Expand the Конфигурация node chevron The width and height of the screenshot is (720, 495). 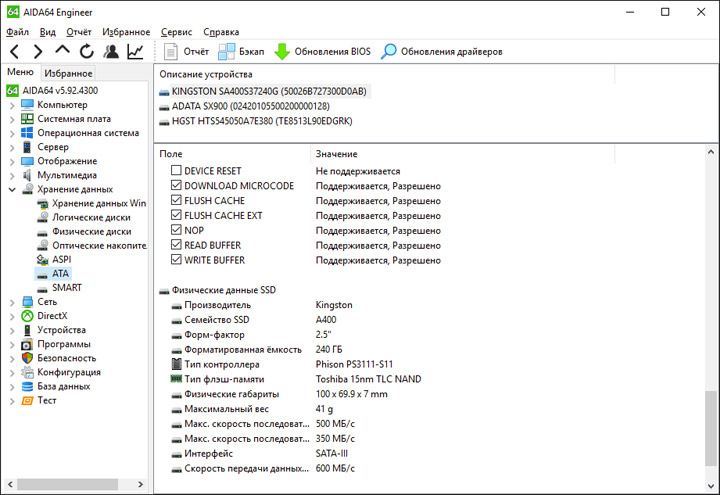coord(12,373)
